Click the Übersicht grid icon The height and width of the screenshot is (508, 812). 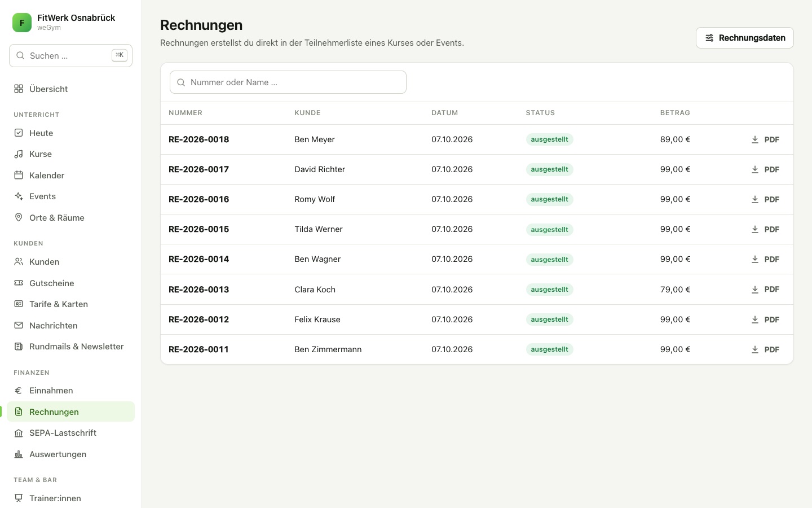19,89
